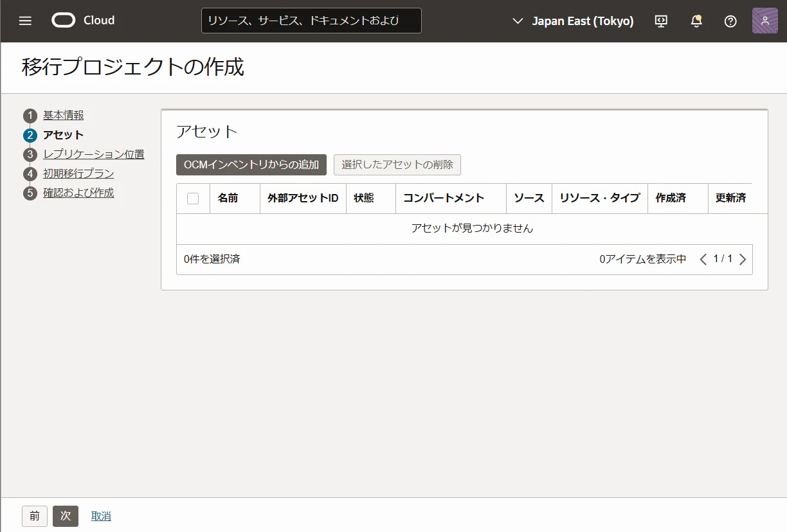Click the 次 (next) button

tap(66, 516)
